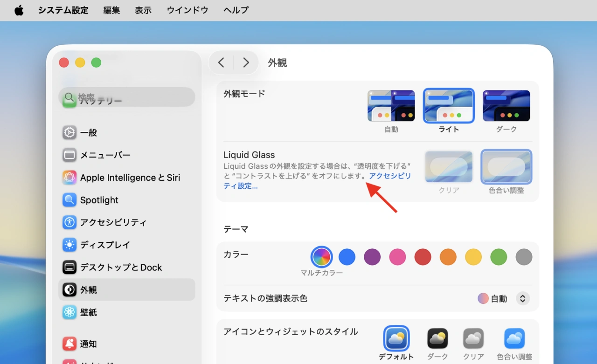597x364 pixels.
Task: Select the purple accent color swatch
Action: [372, 257]
